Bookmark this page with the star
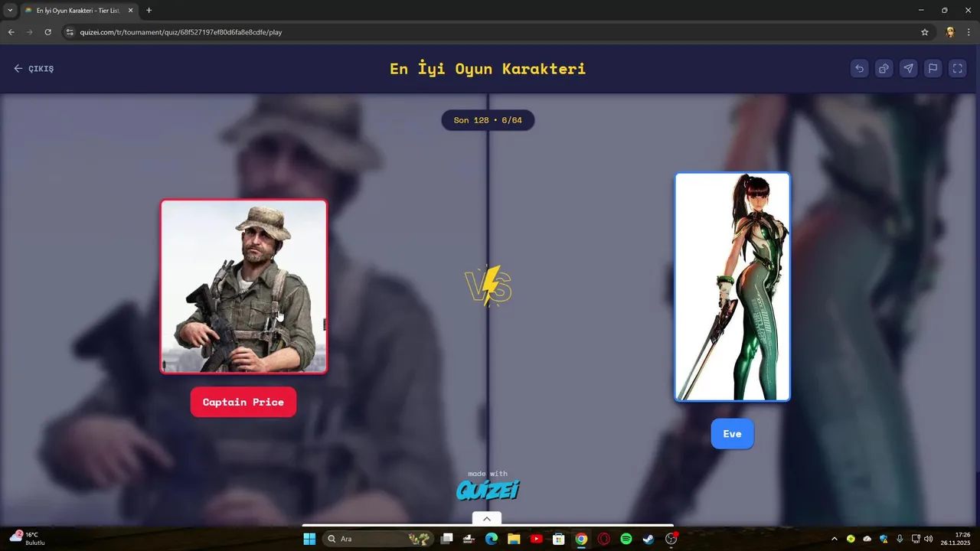 pyautogui.click(x=924, y=32)
